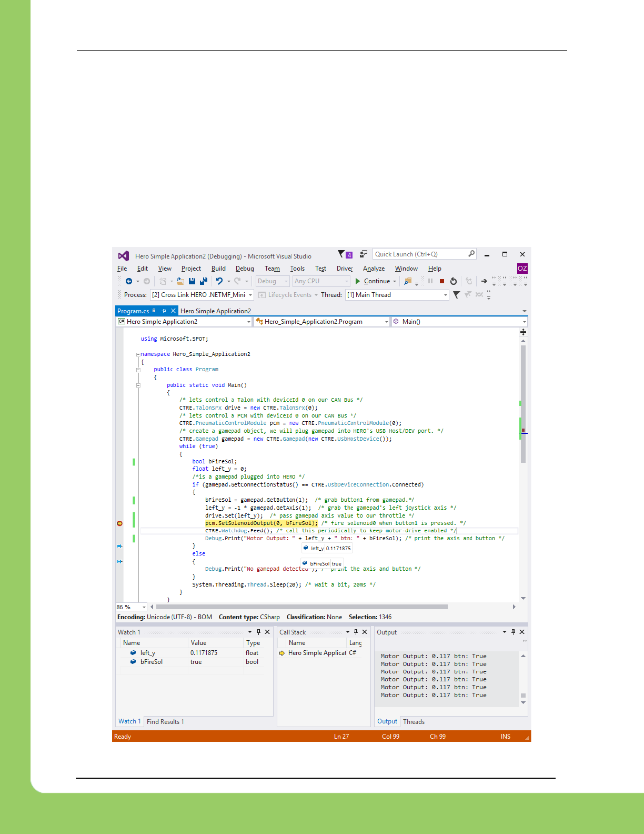Click the editor vertical scrollbar thumb

523,404
